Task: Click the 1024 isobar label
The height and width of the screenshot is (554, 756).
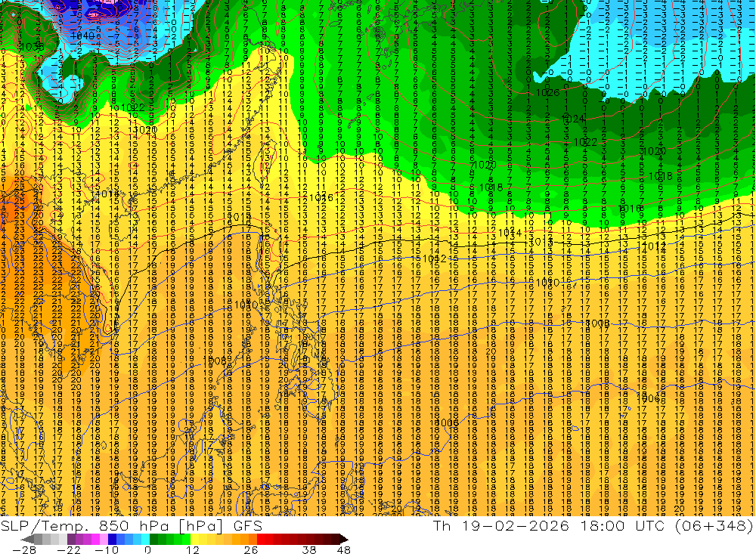Action: click(573, 119)
